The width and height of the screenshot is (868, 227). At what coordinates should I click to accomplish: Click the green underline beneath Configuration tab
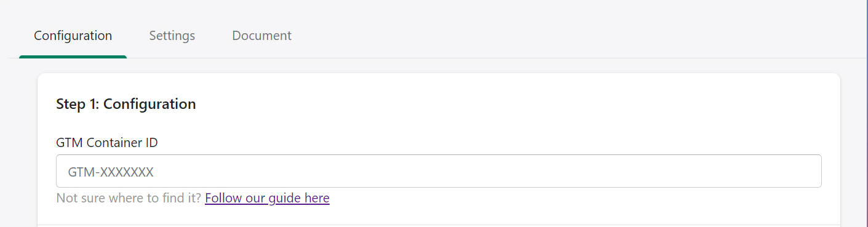click(73, 57)
